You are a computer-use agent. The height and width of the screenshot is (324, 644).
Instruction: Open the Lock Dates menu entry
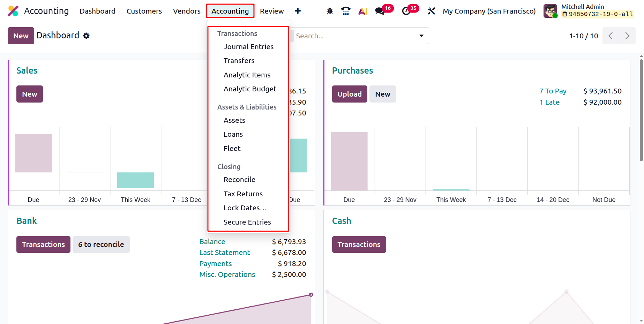[245, 208]
